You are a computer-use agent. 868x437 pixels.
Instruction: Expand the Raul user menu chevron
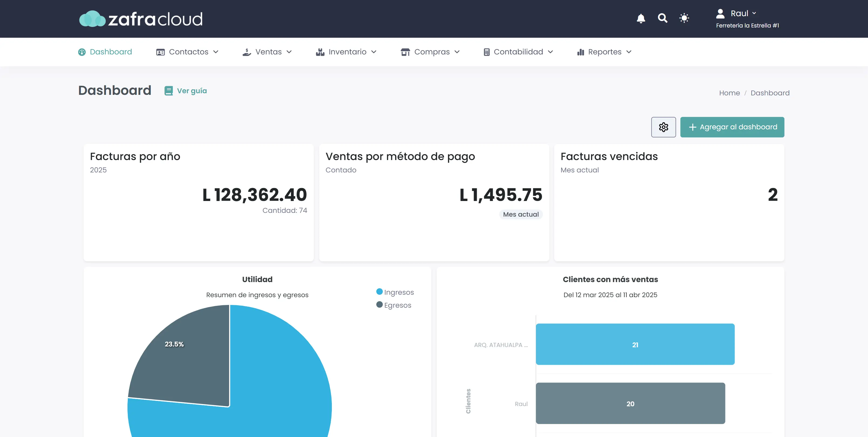coord(754,13)
